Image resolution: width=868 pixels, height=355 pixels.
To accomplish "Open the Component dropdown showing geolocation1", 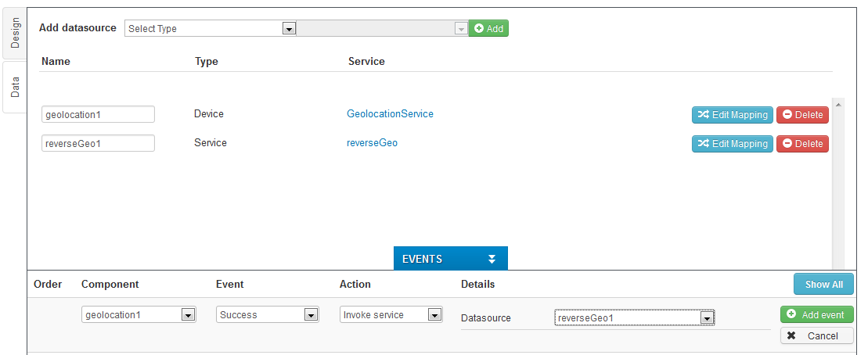I will [x=139, y=314].
